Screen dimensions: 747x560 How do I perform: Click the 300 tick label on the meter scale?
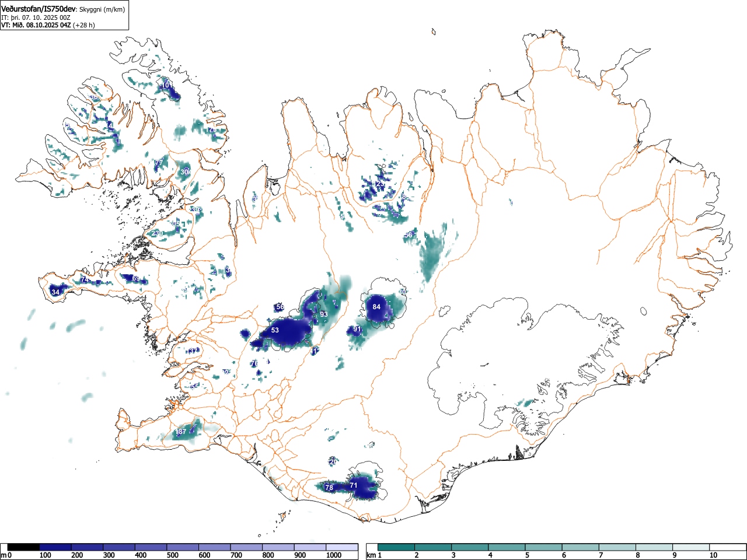click(x=109, y=555)
